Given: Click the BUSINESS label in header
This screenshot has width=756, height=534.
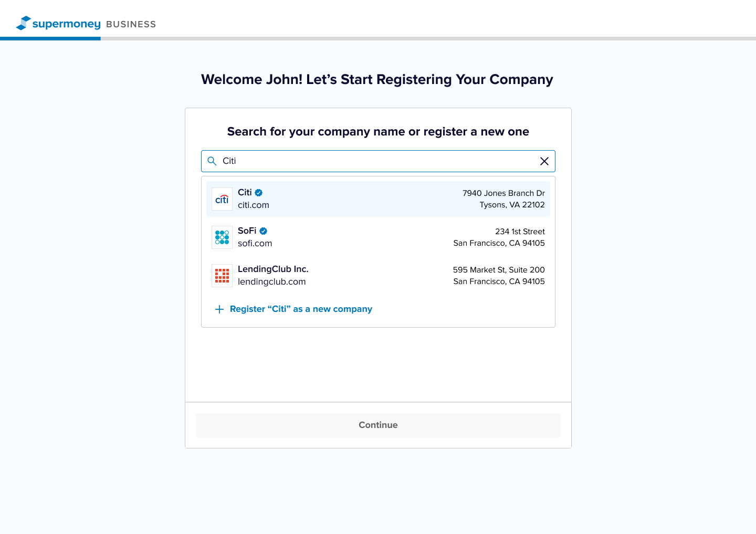Looking at the screenshot, I should (x=131, y=24).
